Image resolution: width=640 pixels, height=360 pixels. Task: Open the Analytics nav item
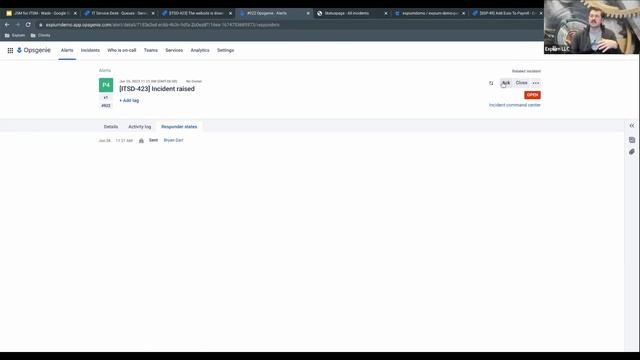(200, 50)
